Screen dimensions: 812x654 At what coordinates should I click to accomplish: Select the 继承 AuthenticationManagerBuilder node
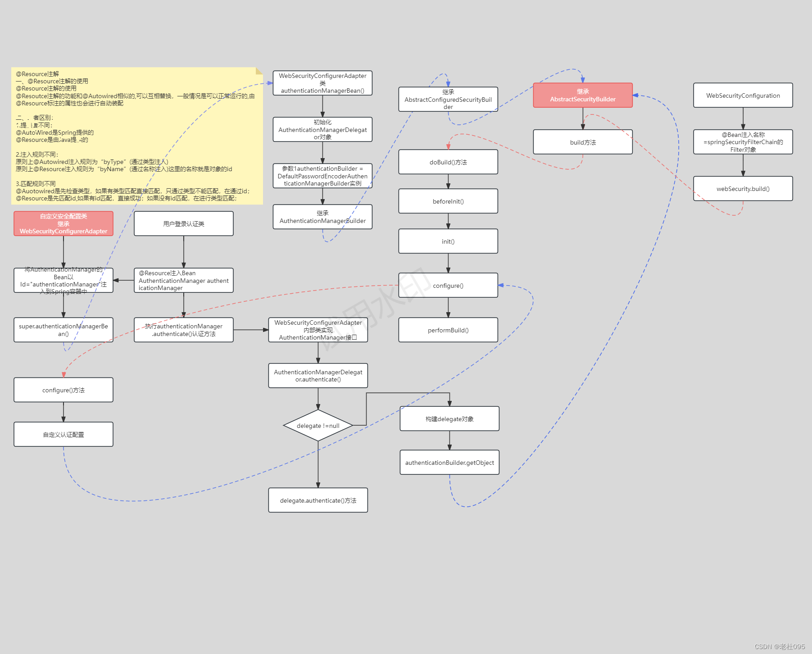[322, 217]
